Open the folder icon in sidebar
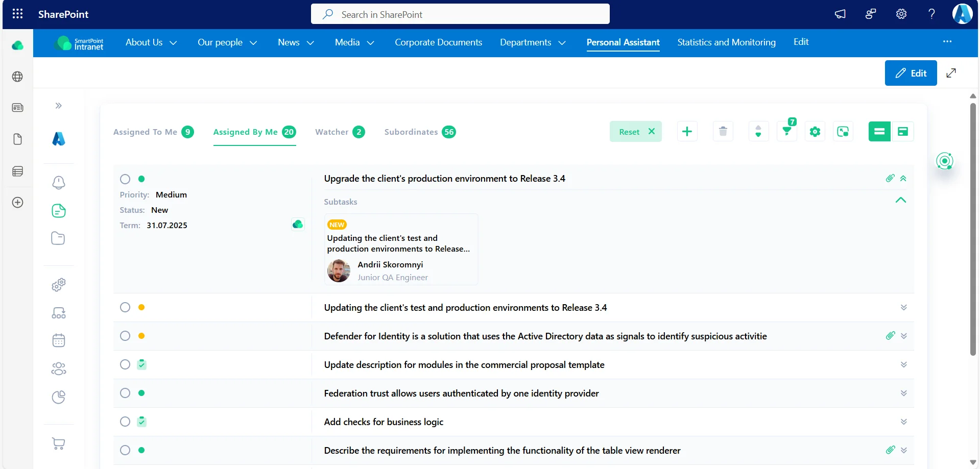This screenshot has width=980, height=469. [58, 238]
